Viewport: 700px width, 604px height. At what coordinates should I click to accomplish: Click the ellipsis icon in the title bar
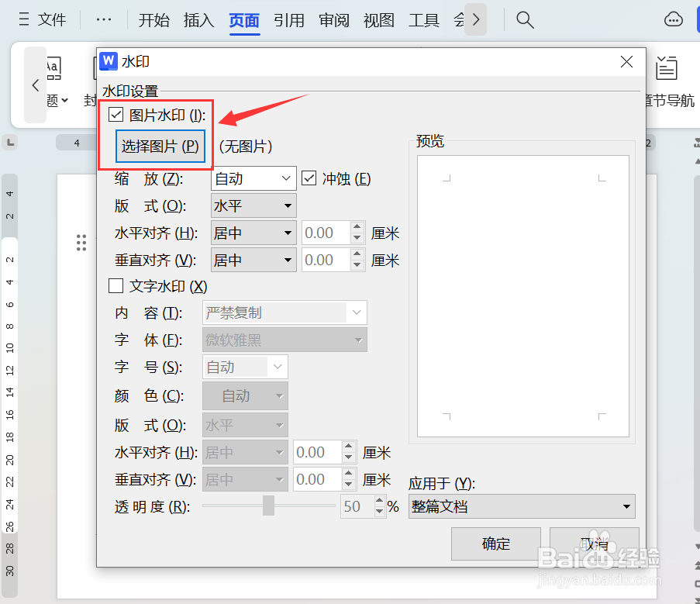click(x=103, y=19)
